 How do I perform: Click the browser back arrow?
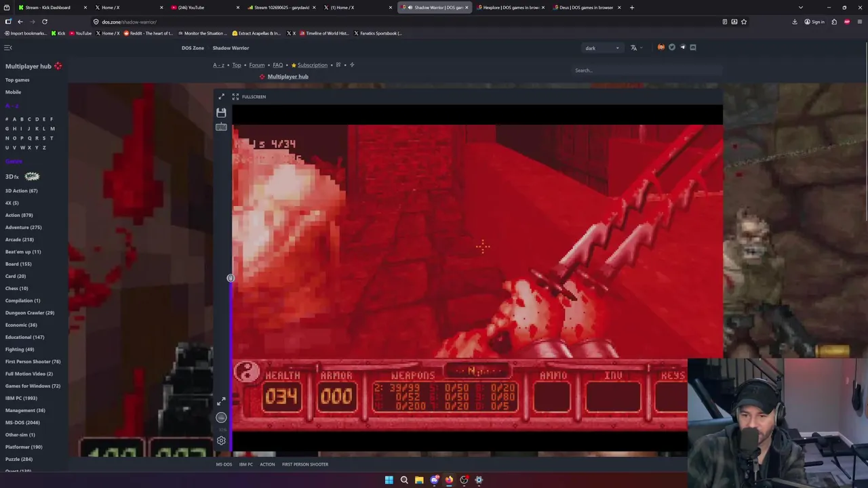pos(20,22)
